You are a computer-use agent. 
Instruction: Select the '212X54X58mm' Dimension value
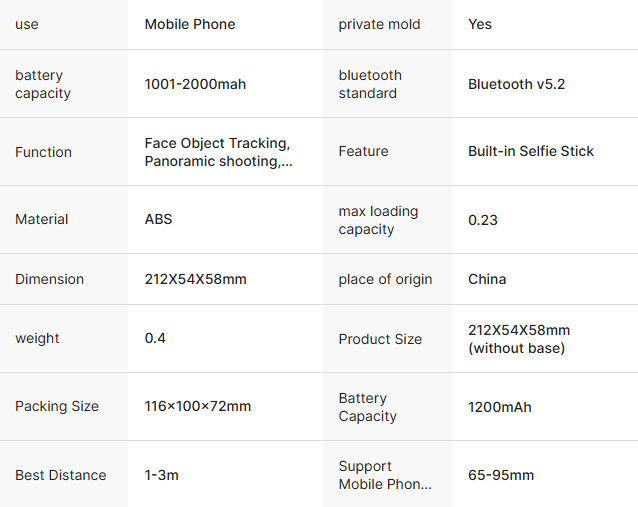tap(195, 279)
